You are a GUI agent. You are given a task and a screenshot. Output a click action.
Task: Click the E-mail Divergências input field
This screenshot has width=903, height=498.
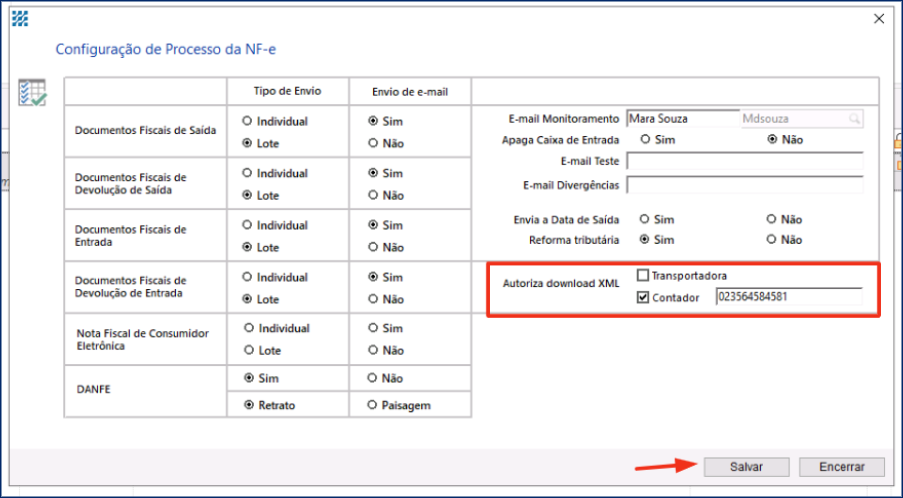[744, 185]
